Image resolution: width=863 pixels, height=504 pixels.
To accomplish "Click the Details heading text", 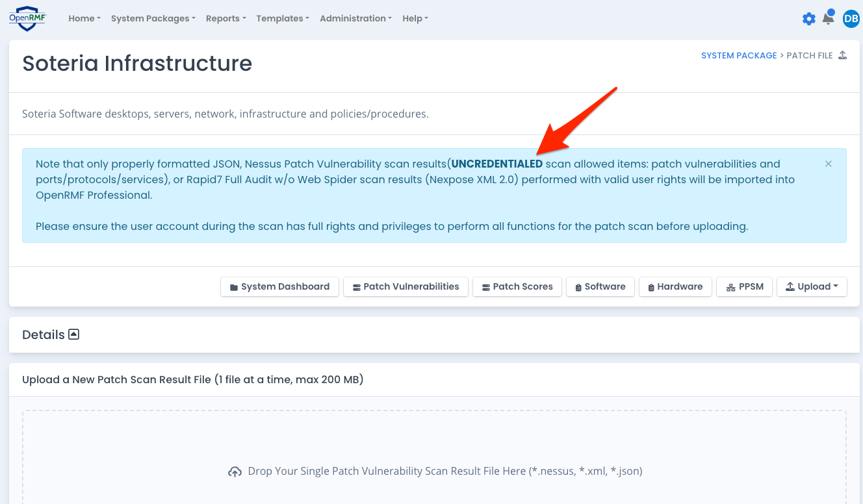I will coord(44,334).
